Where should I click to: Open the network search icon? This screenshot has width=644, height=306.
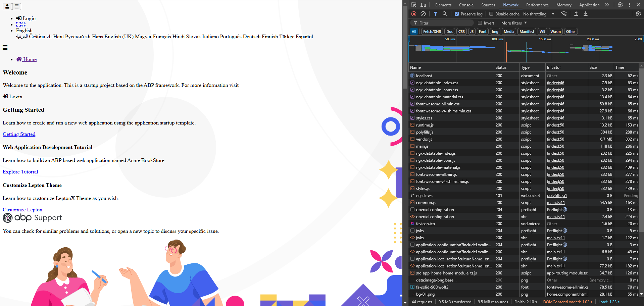[445, 14]
